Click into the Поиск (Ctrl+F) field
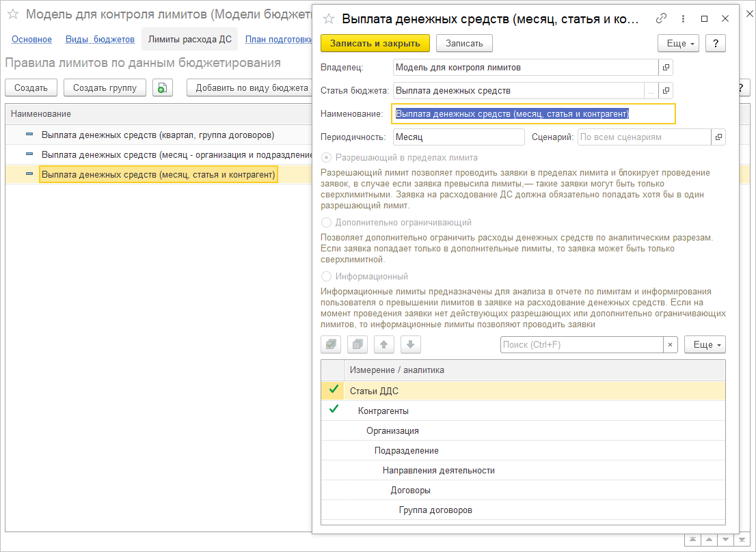The height and width of the screenshot is (552, 756). tap(581, 345)
